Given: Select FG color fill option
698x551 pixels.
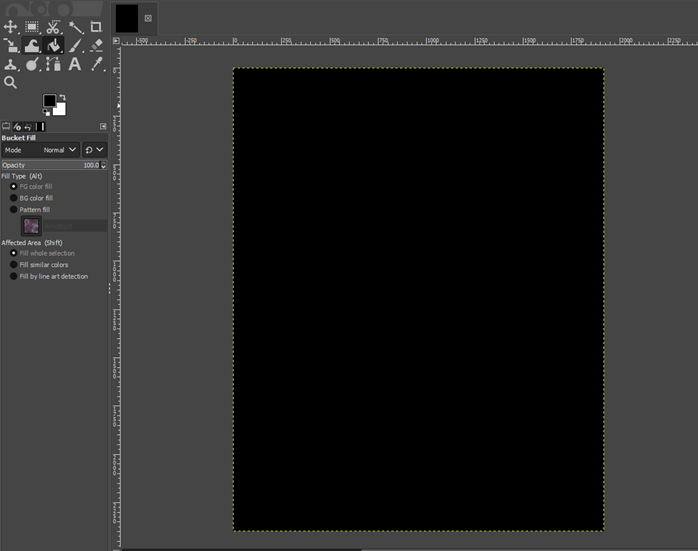Looking at the screenshot, I should click(x=31, y=186).
